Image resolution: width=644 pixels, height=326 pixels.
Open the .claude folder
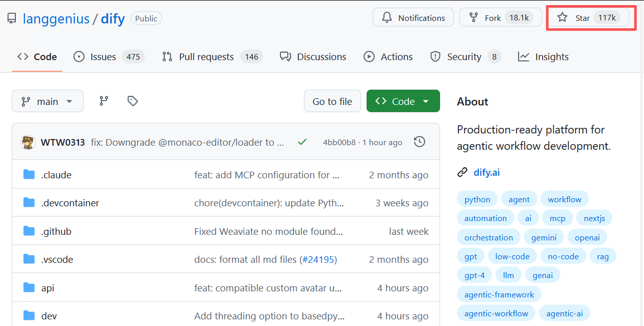coord(56,175)
